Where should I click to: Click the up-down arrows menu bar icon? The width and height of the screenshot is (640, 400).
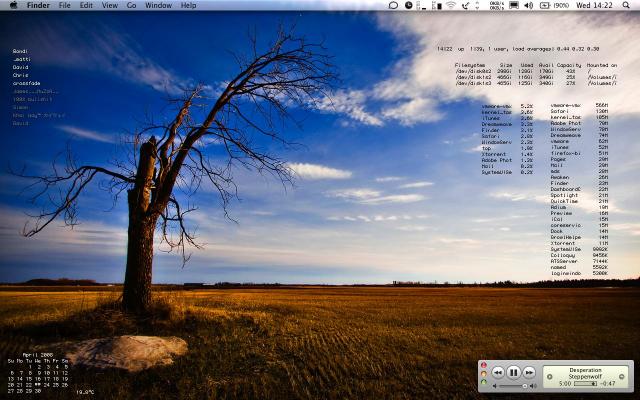tap(477, 5)
